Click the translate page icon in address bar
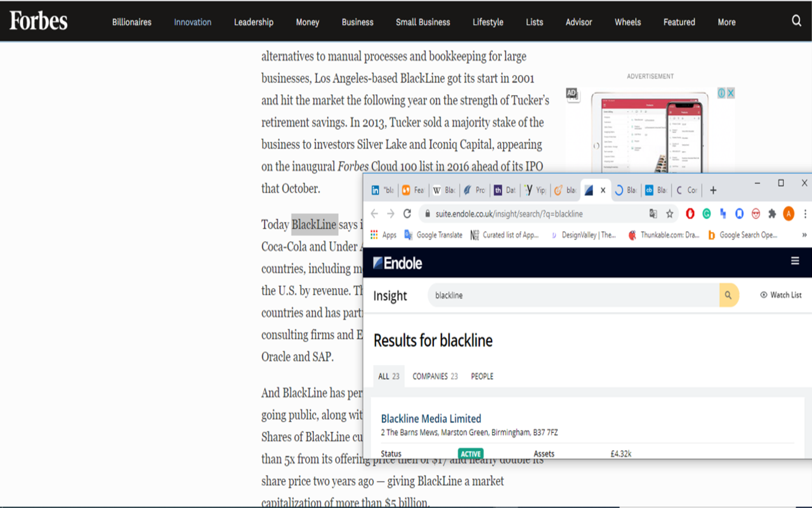This screenshot has height=508, width=812. [x=653, y=214]
